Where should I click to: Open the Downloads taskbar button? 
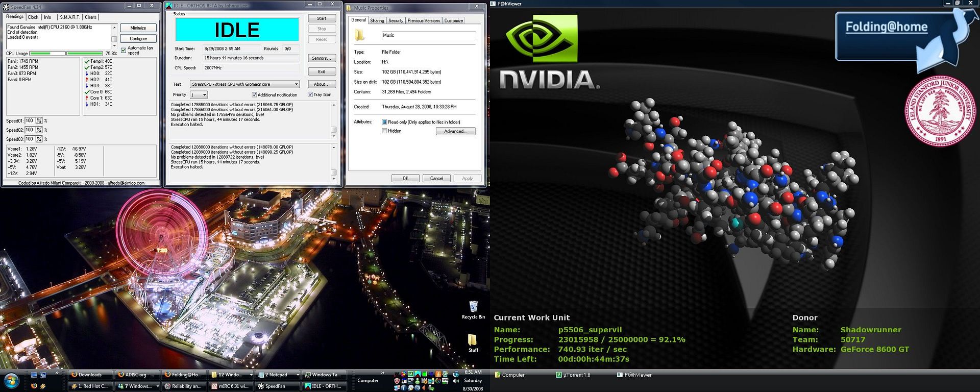[x=90, y=375]
